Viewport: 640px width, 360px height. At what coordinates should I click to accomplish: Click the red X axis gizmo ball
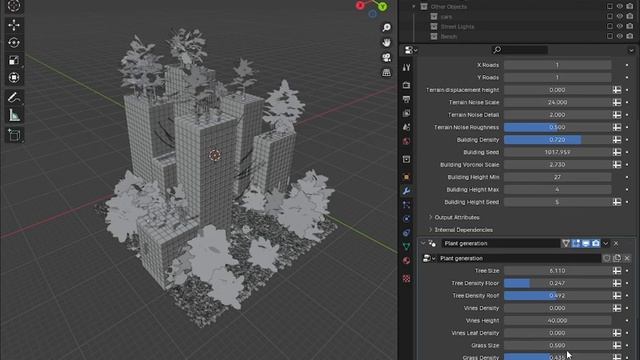click(x=360, y=5)
